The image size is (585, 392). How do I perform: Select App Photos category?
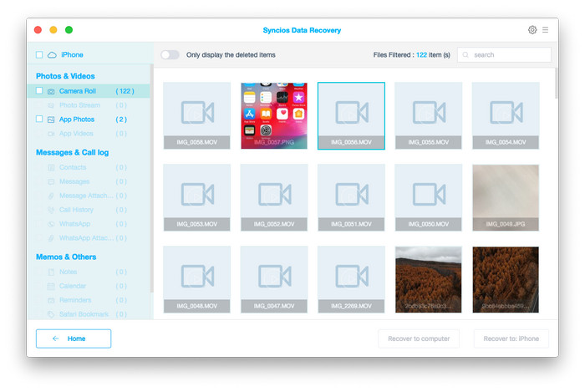(89, 120)
